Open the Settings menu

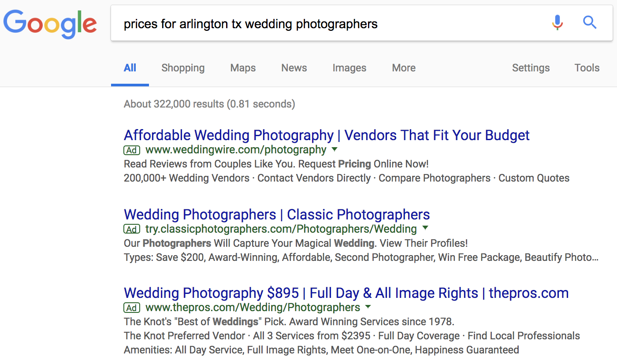coord(531,68)
